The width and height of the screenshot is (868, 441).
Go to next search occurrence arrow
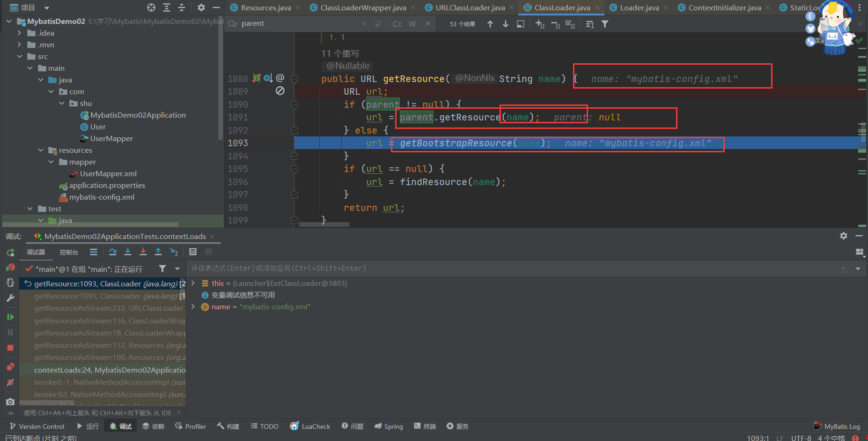[506, 24]
